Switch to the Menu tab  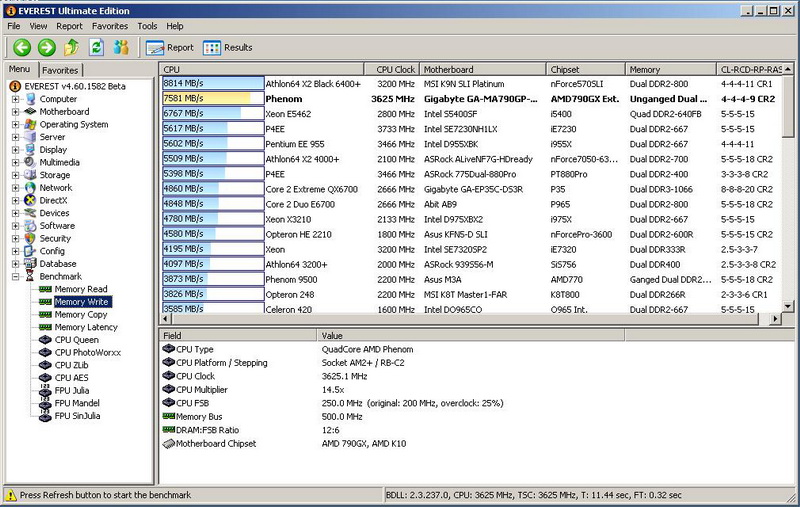pos(20,69)
